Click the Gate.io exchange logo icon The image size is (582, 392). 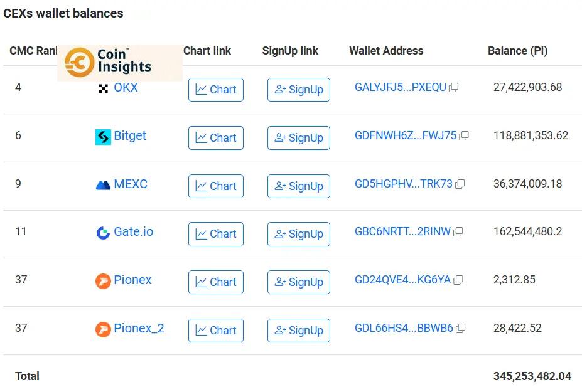point(103,233)
